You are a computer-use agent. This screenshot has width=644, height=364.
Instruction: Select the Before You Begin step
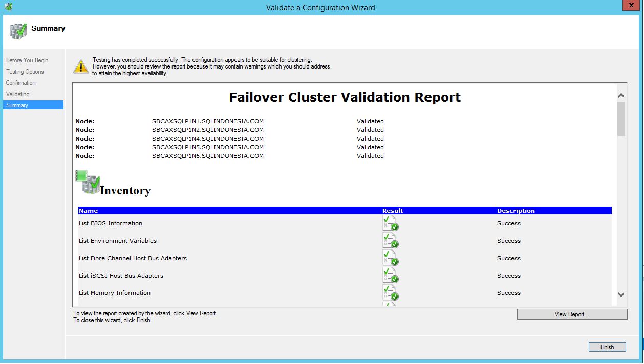tap(27, 60)
